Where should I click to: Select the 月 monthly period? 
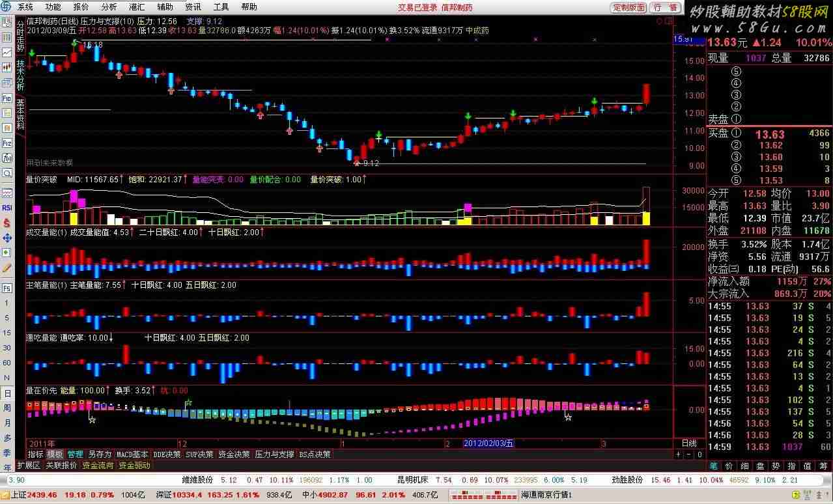coord(7,423)
